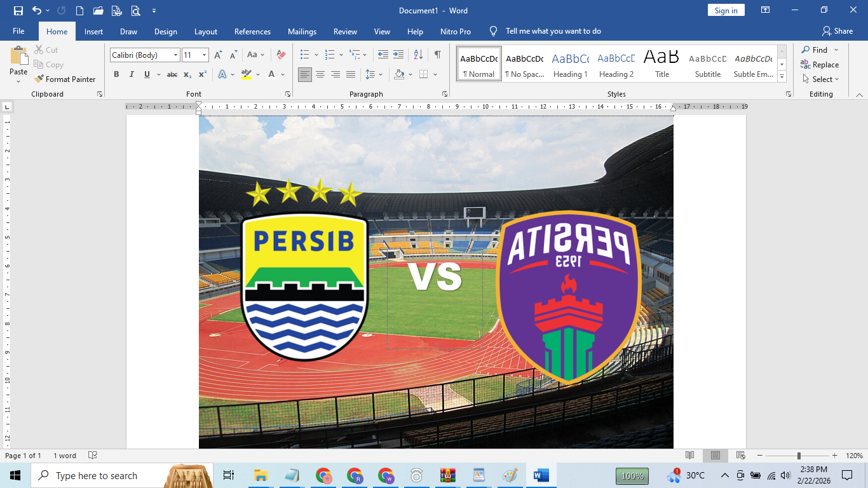Switch to the Insert ribbon tab
This screenshot has width=868, height=488.
93,31
